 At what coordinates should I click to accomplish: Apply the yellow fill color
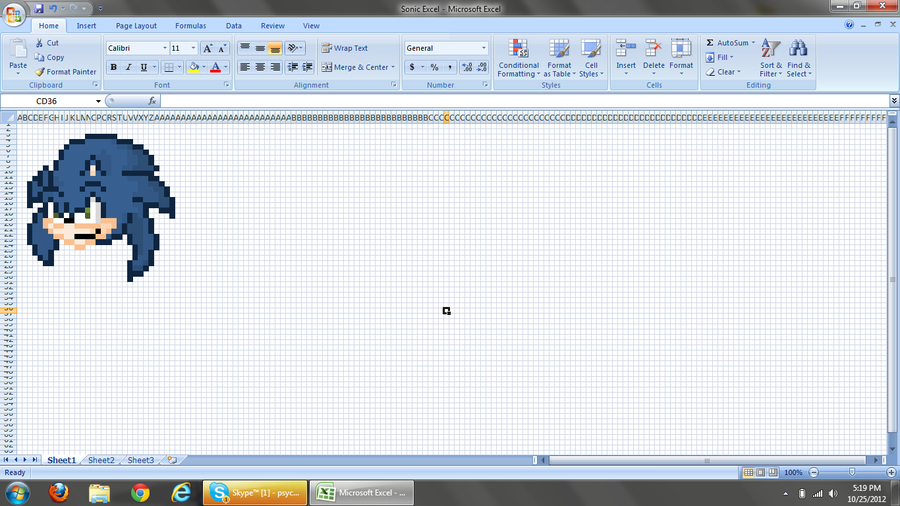193,67
